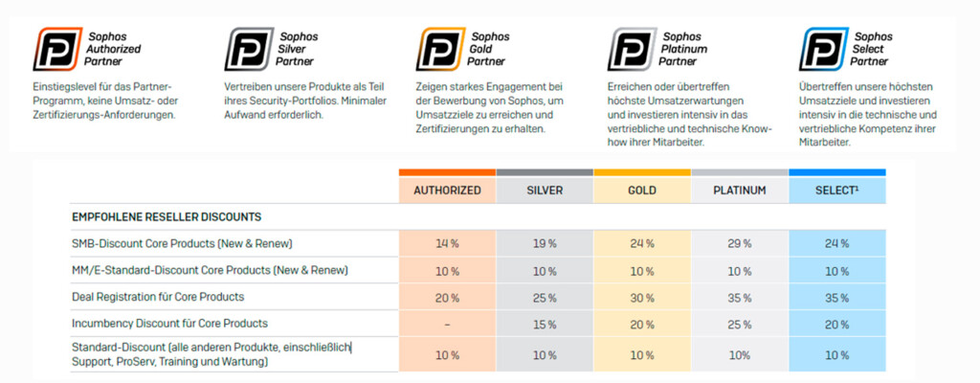The image size is (980, 383).
Task: Click the Sophos Authorized Partner badge icon
Action: pyautogui.click(x=57, y=49)
